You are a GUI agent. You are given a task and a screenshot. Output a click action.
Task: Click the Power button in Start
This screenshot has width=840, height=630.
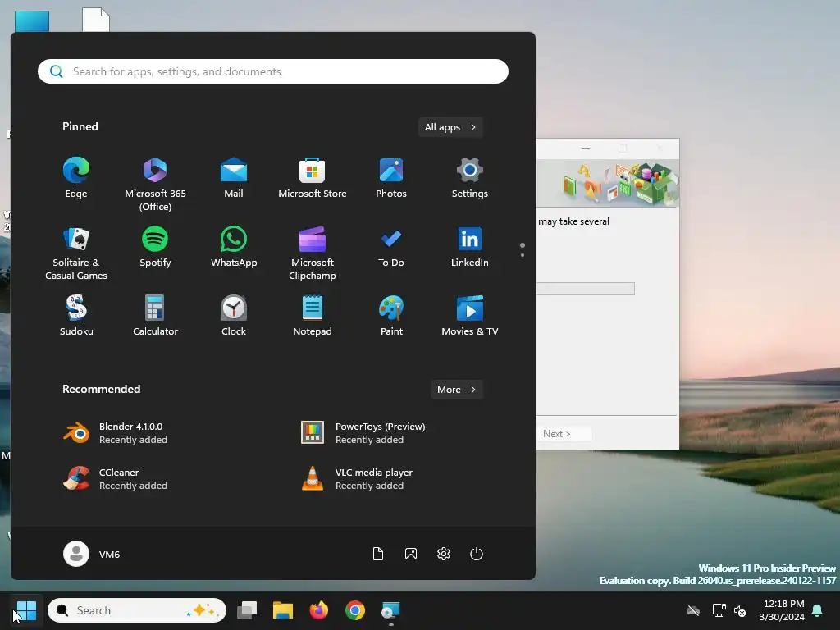click(477, 554)
